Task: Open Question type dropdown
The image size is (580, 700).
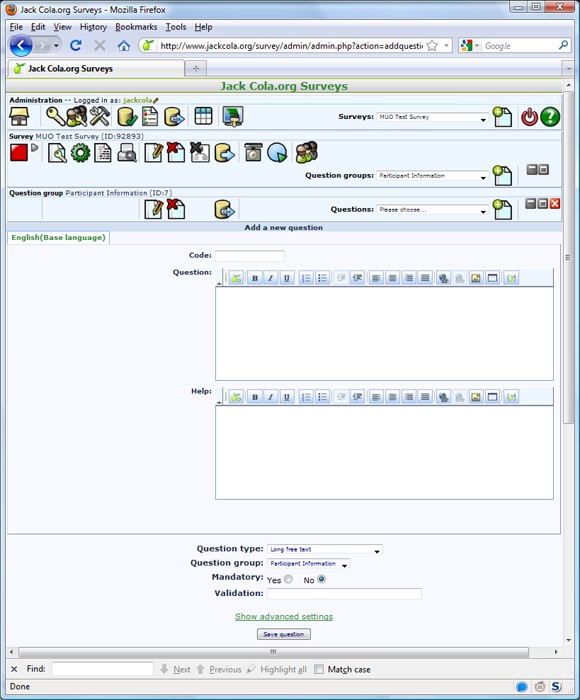Action: [325, 550]
